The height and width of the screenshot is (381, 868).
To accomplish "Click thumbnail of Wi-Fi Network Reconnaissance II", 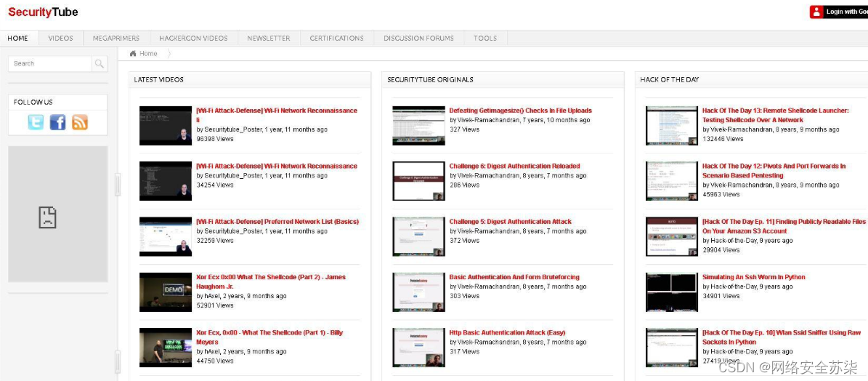I will click(x=166, y=126).
